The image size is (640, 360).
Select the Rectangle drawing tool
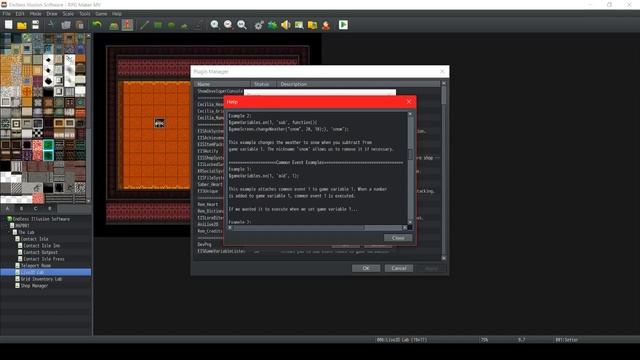tap(158, 25)
